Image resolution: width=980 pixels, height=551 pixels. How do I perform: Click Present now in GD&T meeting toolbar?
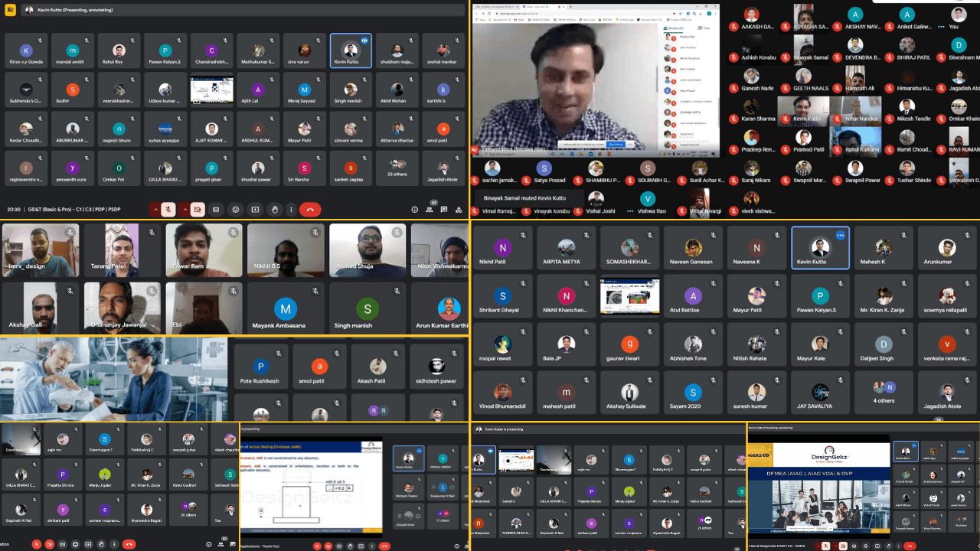pyautogui.click(x=255, y=209)
